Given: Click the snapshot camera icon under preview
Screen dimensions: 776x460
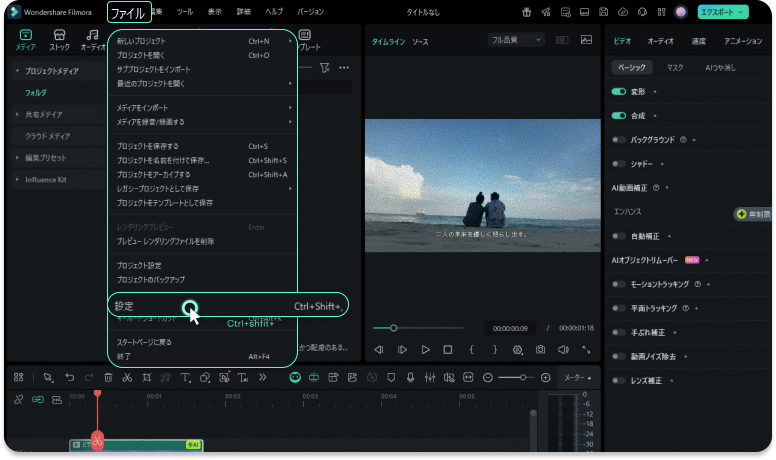Looking at the screenshot, I should tap(540, 350).
